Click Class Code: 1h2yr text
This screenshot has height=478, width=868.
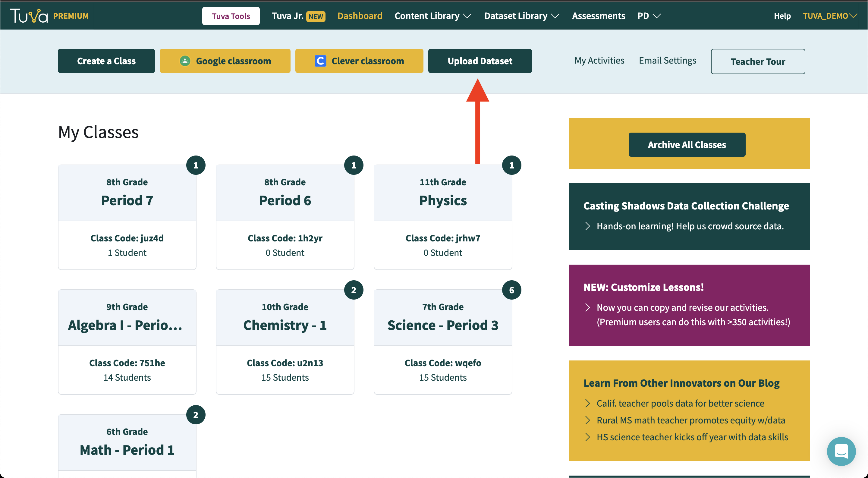pos(285,238)
